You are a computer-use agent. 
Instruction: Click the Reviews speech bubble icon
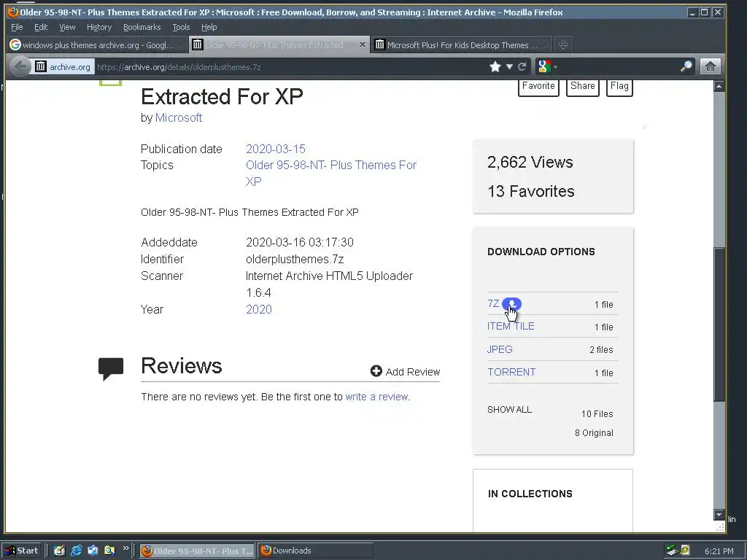point(111,368)
